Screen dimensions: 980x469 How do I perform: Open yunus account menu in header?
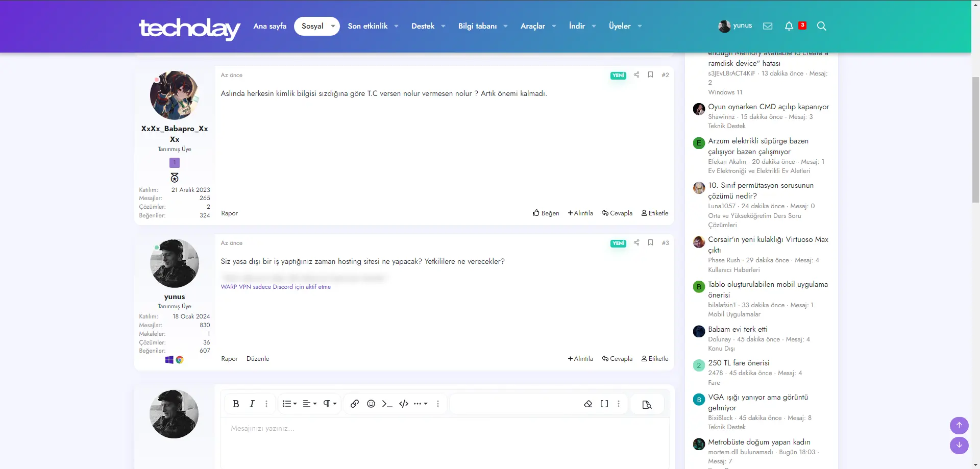(x=735, y=26)
